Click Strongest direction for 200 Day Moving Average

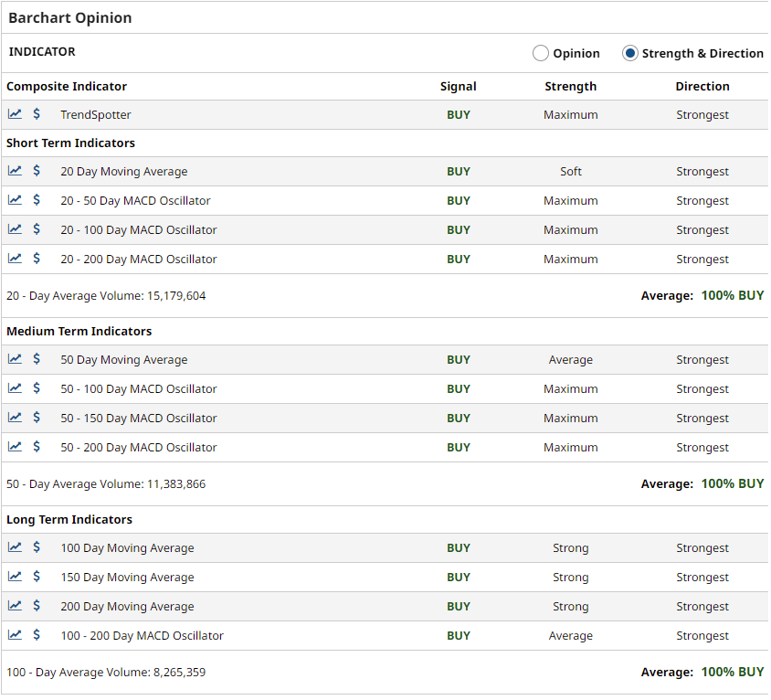click(702, 607)
